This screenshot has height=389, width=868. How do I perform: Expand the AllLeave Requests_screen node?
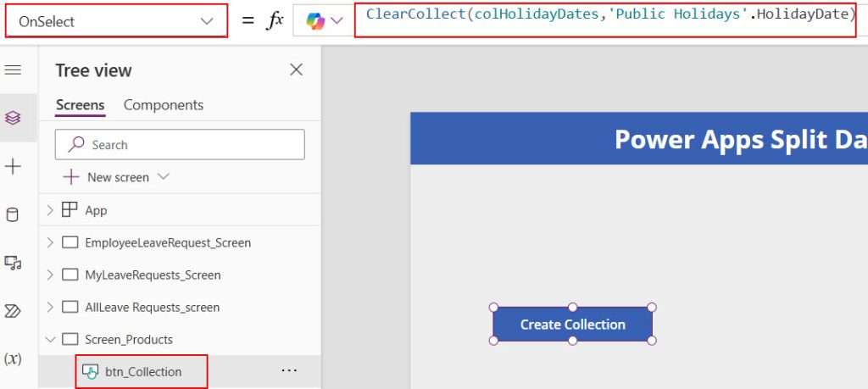(50, 307)
